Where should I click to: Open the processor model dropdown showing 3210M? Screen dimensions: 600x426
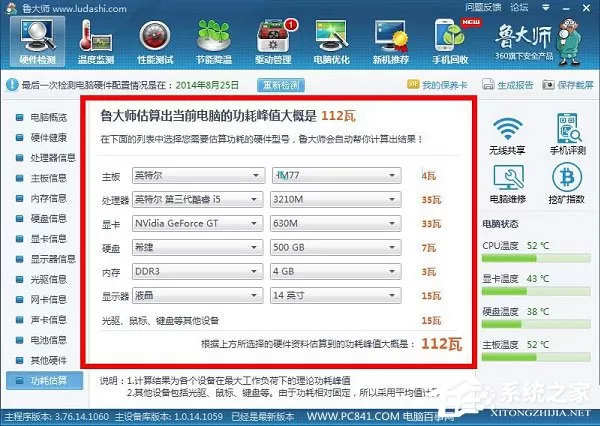(336, 199)
